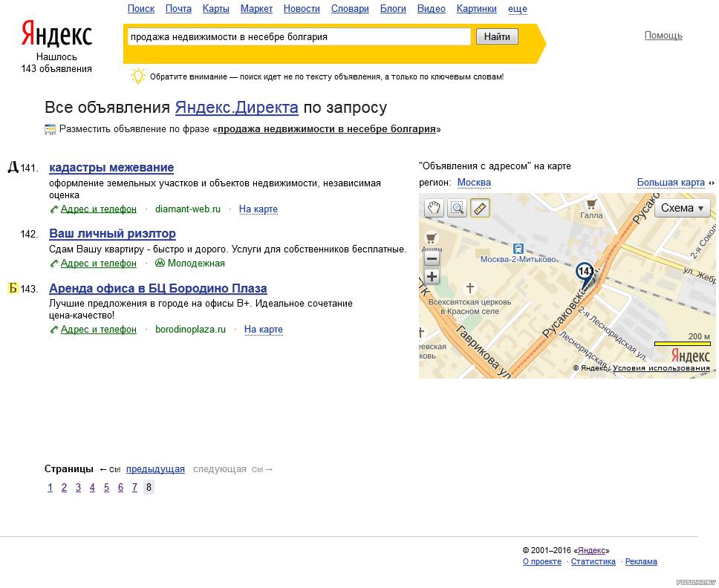Image resolution: width=719 pixels, height=588 pixels.
Task: Click the ad icon beside Разместить объявление
Action: 50,129
